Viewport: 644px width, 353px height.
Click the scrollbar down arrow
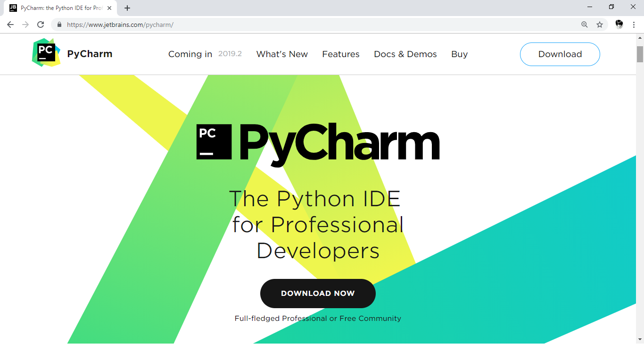(640, 339)
